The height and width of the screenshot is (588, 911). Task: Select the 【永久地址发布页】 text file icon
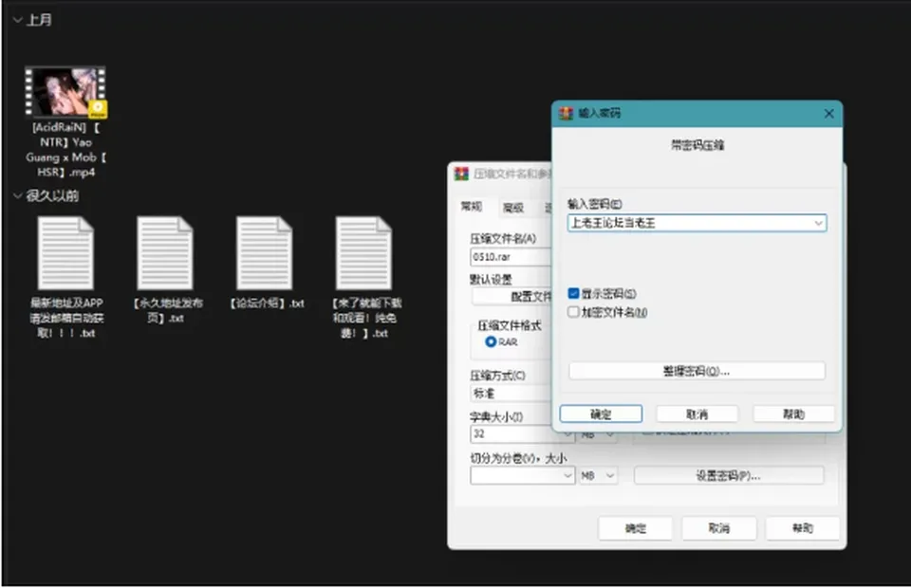click(165, 253)
